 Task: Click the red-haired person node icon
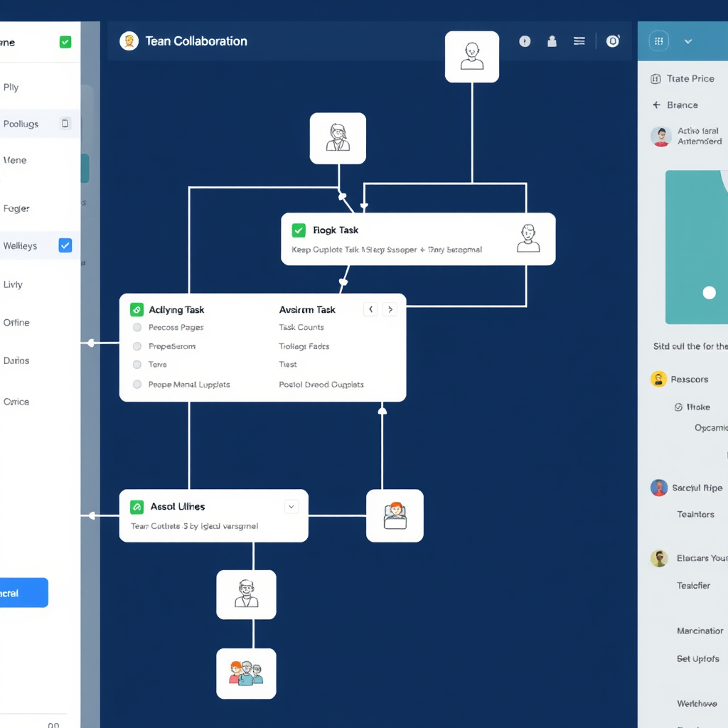(x=395, y=515)
